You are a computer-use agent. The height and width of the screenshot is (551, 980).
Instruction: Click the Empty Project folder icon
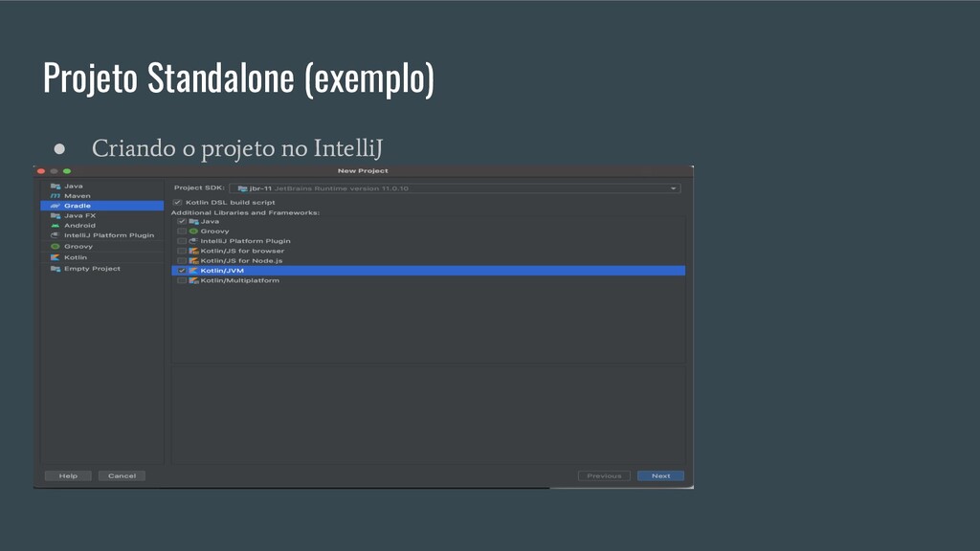coord(56,269)
